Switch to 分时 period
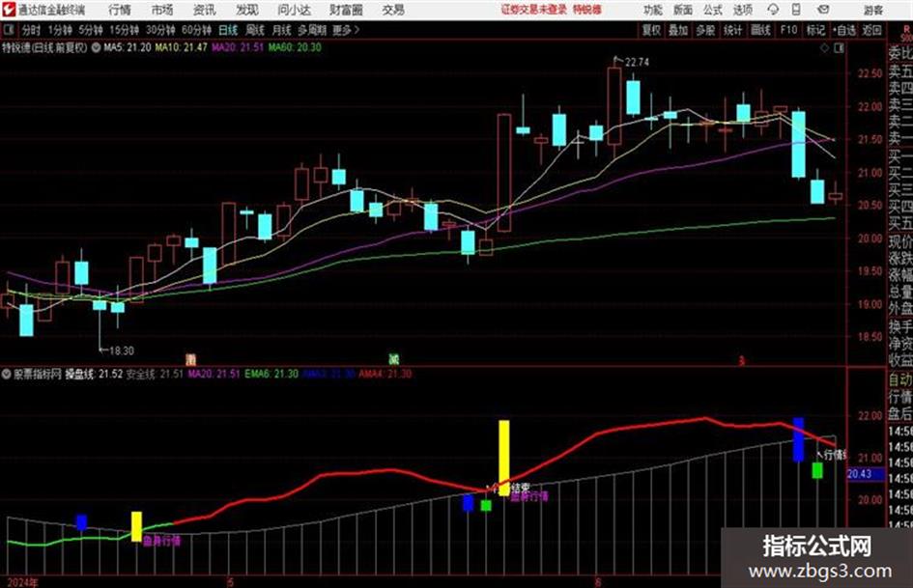 [x=31, y=30]
